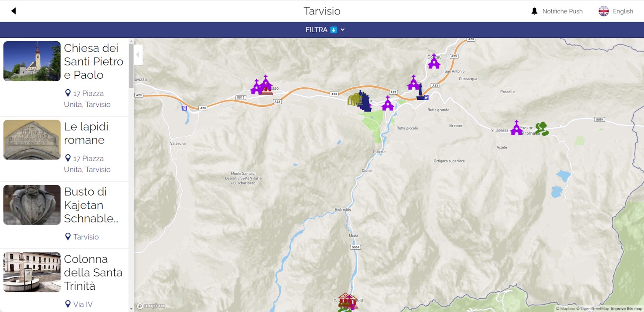
Task: Open the olive monument marker in Tarvisio center
Action: (x=354, y=100)
